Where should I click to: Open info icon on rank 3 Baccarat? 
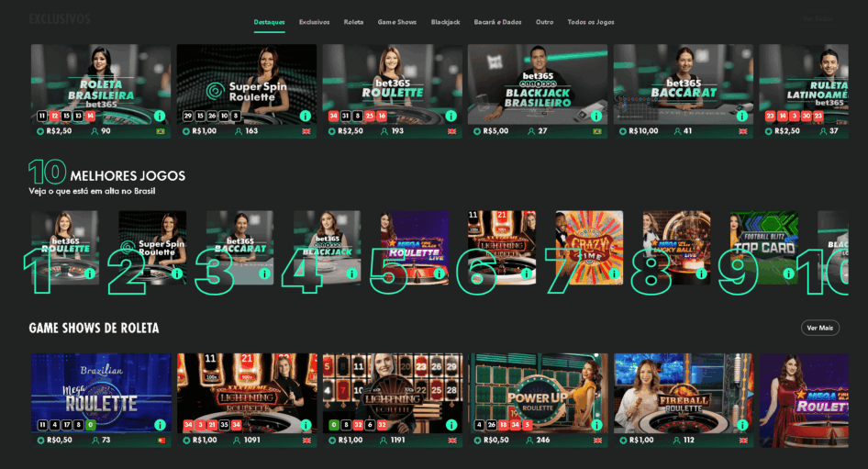tap(264, 274)
